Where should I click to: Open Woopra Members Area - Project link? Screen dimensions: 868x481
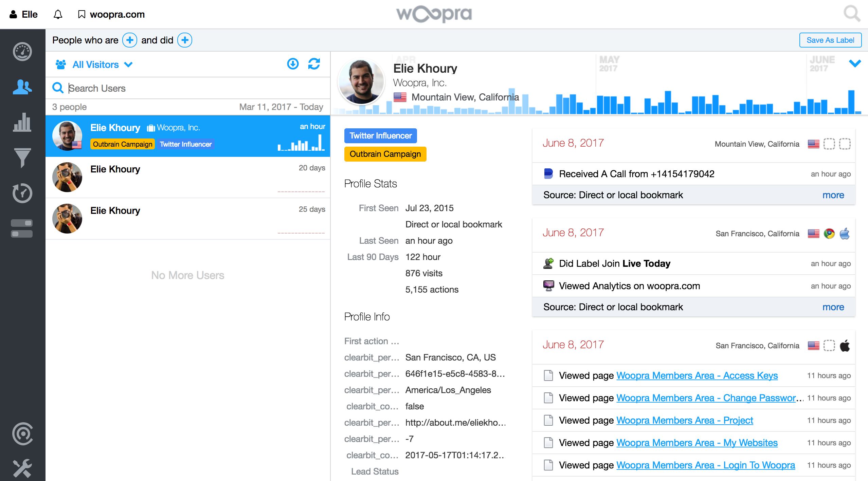click(x=685, y=420)
